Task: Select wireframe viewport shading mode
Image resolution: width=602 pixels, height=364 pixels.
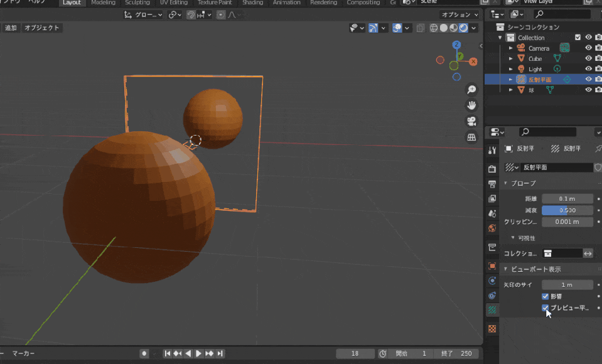Action: (x=433, y=28)
